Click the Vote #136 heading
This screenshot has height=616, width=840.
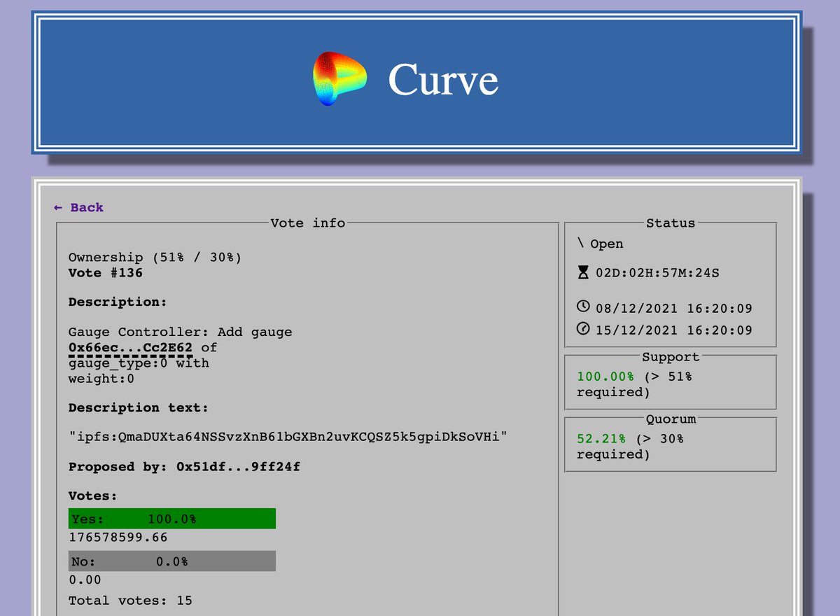pos(106,272)
